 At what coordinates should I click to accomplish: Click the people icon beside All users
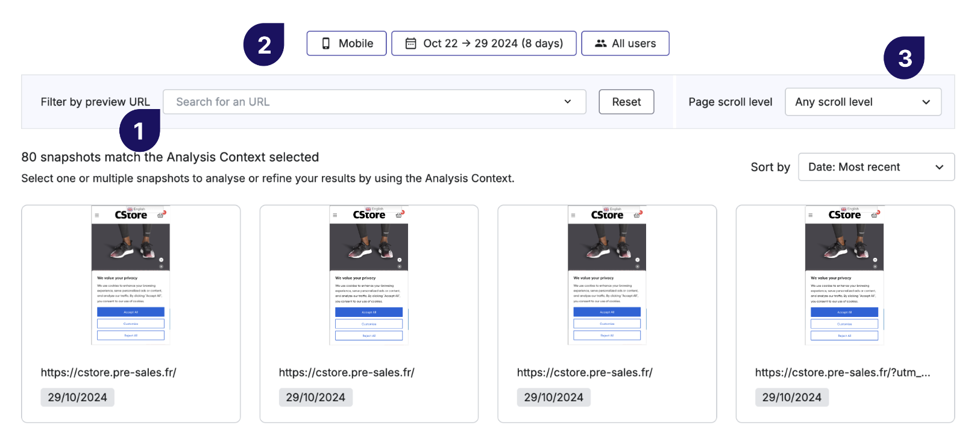(x=600, y=43)
